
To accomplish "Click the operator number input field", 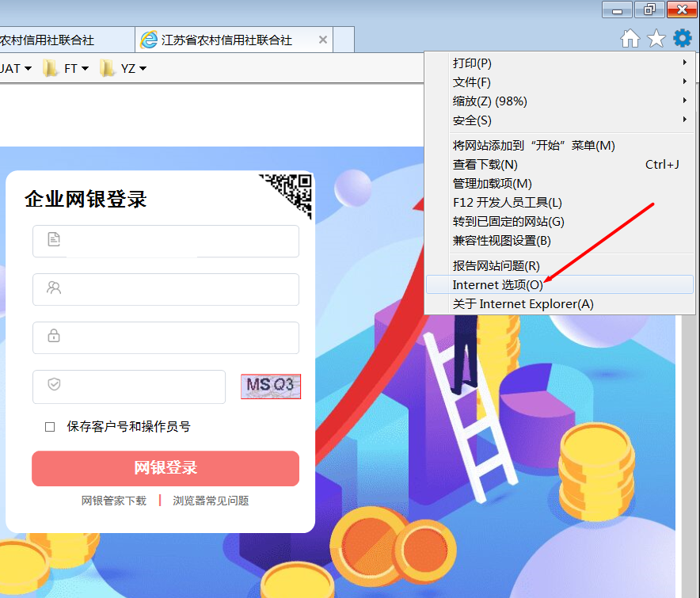I will pos(165,289).
